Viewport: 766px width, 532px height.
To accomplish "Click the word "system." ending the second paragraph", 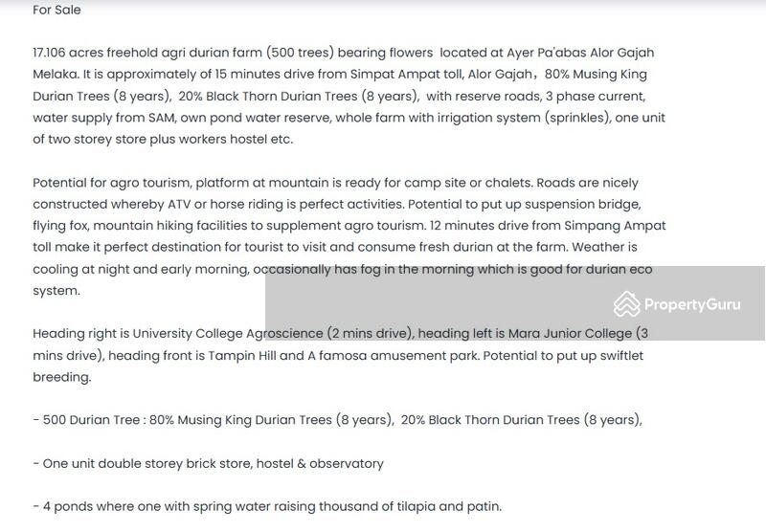I will 56,291.
